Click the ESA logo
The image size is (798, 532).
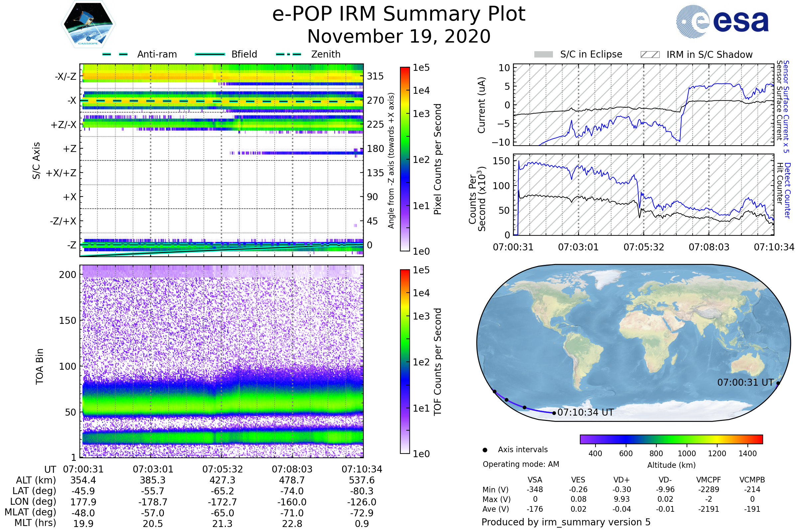click(722, 22)
